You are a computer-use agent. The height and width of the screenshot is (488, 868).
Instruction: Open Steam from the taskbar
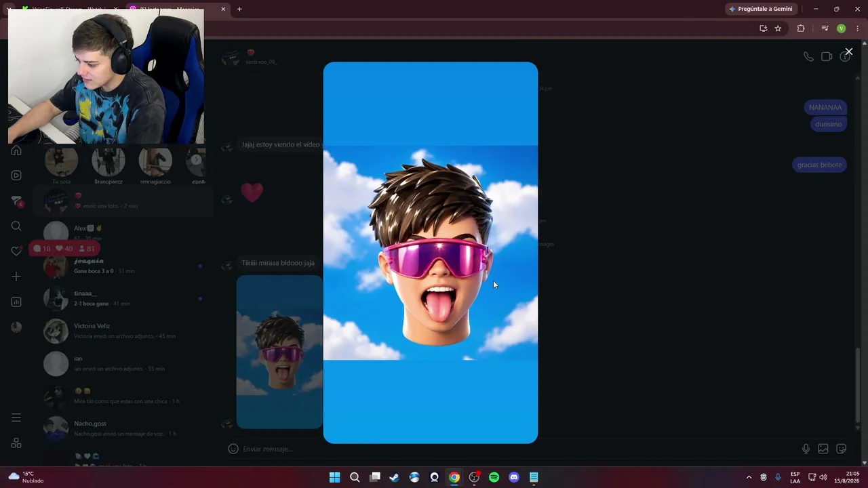tap(395, 477)
